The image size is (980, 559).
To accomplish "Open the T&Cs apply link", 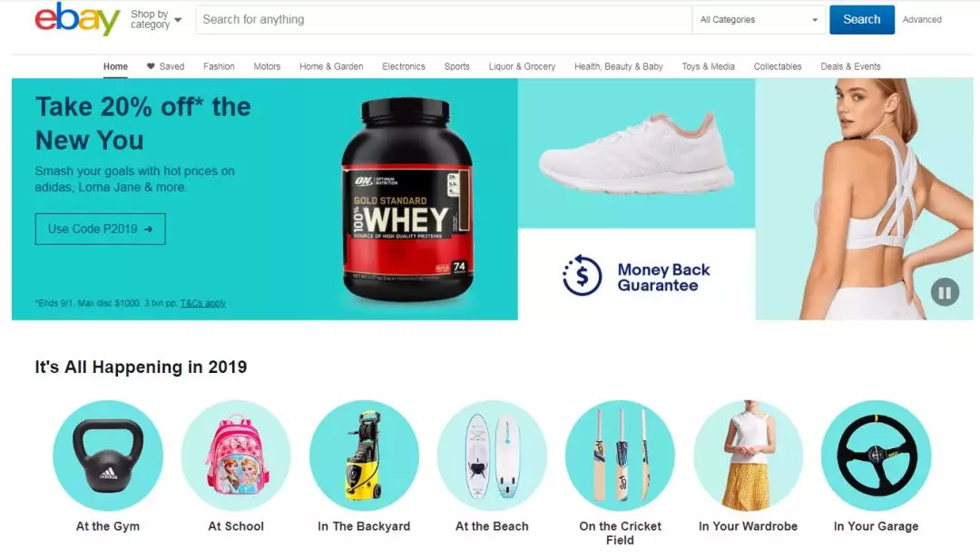I will tap(203, 303).
